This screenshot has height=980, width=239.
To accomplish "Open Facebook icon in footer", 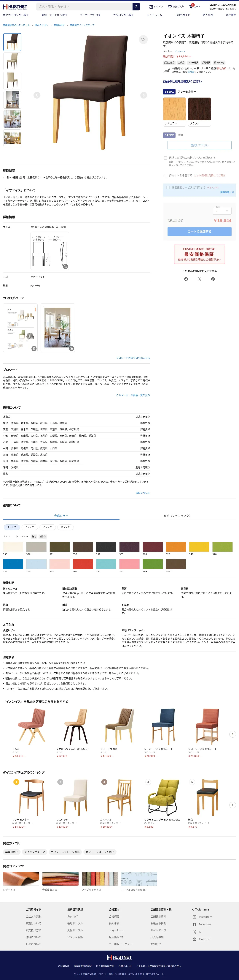I will pos(195,924).
